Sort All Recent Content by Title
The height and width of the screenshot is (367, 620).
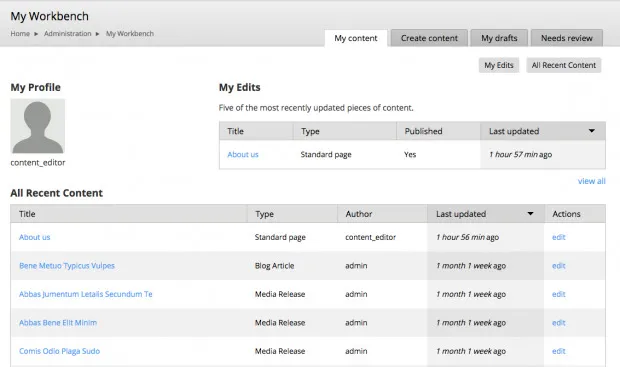pos(27,214)
